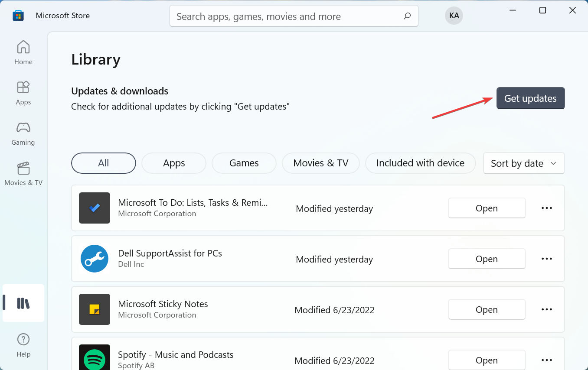Viewport: 588px width, 370px height.
Task: Go to Movies & TV from the sidebar
Action: pos(23,173)
